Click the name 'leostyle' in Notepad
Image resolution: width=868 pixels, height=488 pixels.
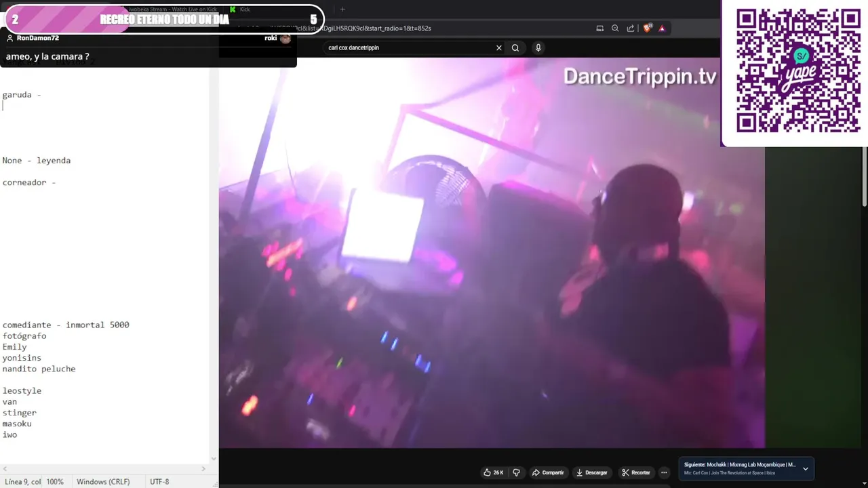click(x=22, y=390)
